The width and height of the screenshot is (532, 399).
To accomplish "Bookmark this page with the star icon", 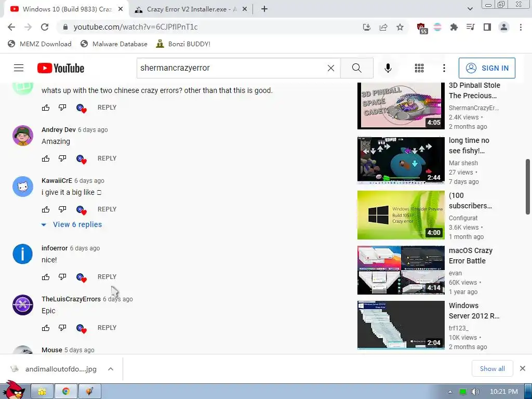I will (400, 27).
